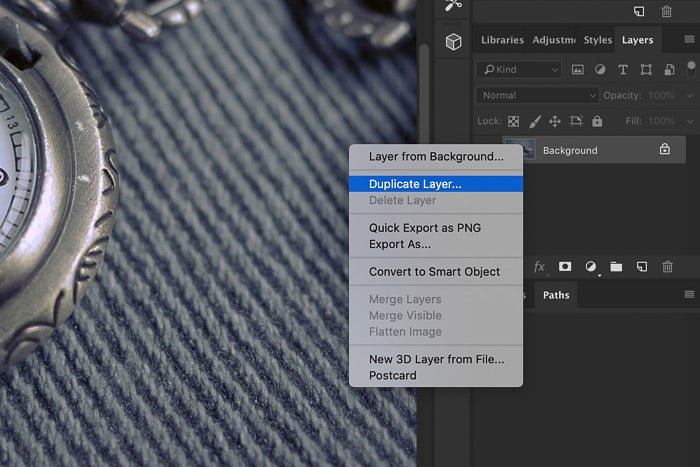Filter for smart objects icon
Screen dimensions: 700x467
click(669, 70)
